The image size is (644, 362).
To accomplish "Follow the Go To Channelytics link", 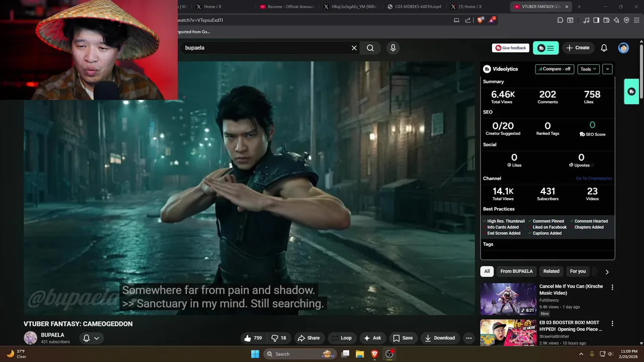I will [594, 178].
